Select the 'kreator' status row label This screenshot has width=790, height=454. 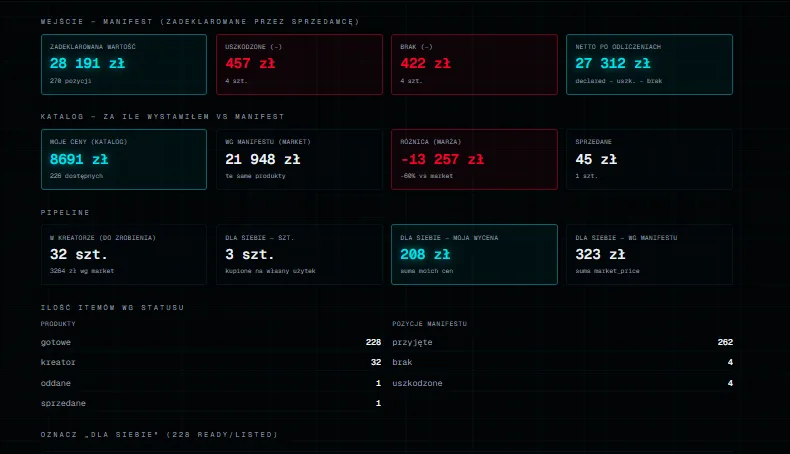(x=58, y=362)
